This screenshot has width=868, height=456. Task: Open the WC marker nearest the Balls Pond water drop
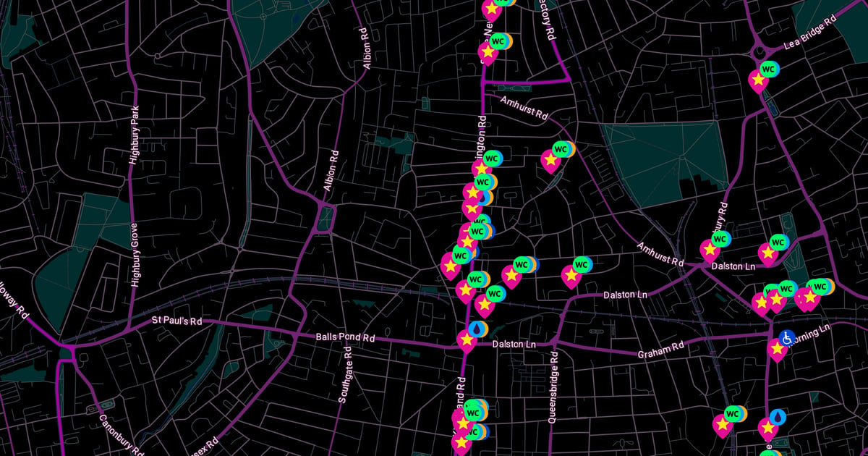coord(494,294)
